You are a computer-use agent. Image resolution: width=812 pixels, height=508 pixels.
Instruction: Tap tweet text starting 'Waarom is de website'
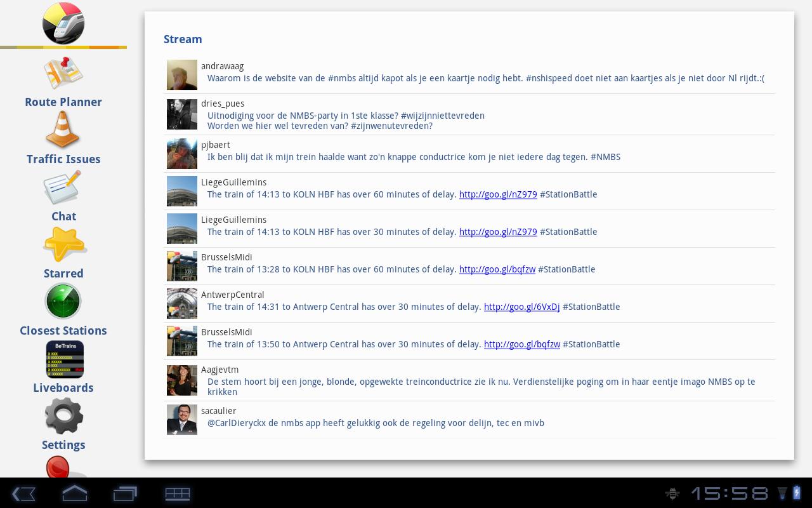pos(486,78)
